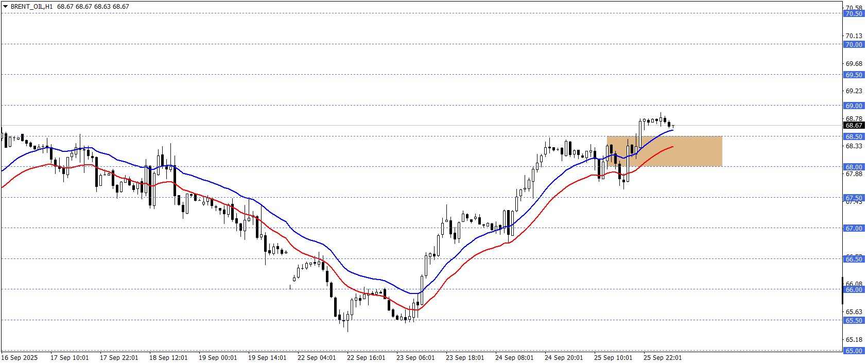Image resolution: width=868 pixels, height=364 pixels.
Task: Click the 65.50 price level label
Action: (x=854, y=320)
